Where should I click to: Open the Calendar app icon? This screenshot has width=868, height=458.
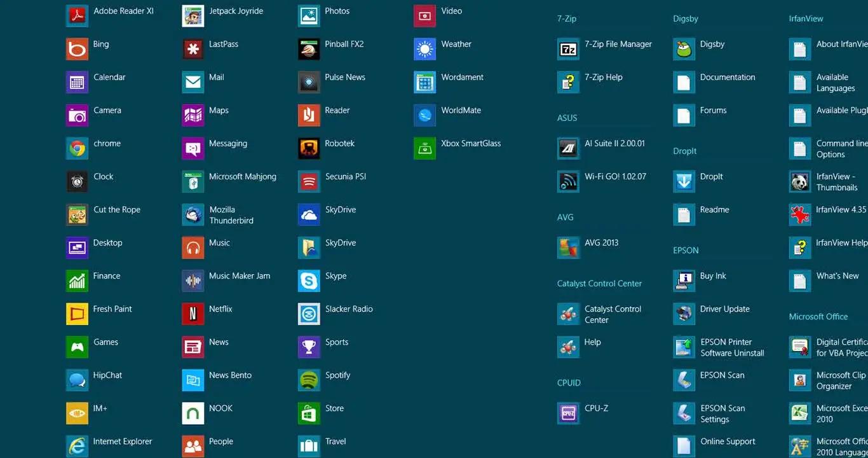point(77,82)
